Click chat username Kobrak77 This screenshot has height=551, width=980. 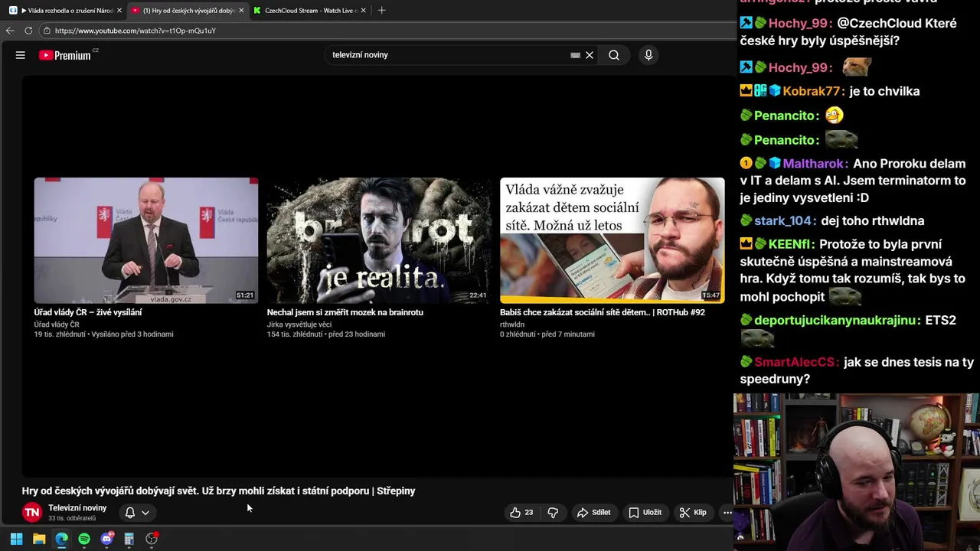click(x=812, y=91)
